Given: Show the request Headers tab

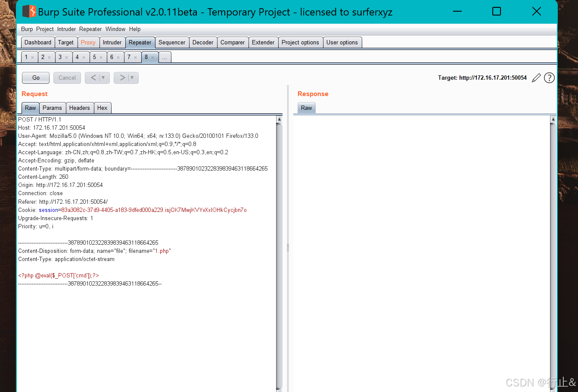Looking at the screenshot, I should [x=80, y=108].
